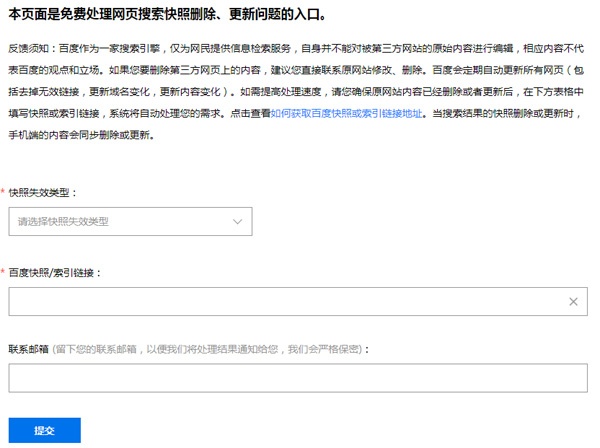The image size is (600, 448).
Task: Focus the 百度快照/索引链接 input field
Action: pyautogui.click(x=298, y=301)
